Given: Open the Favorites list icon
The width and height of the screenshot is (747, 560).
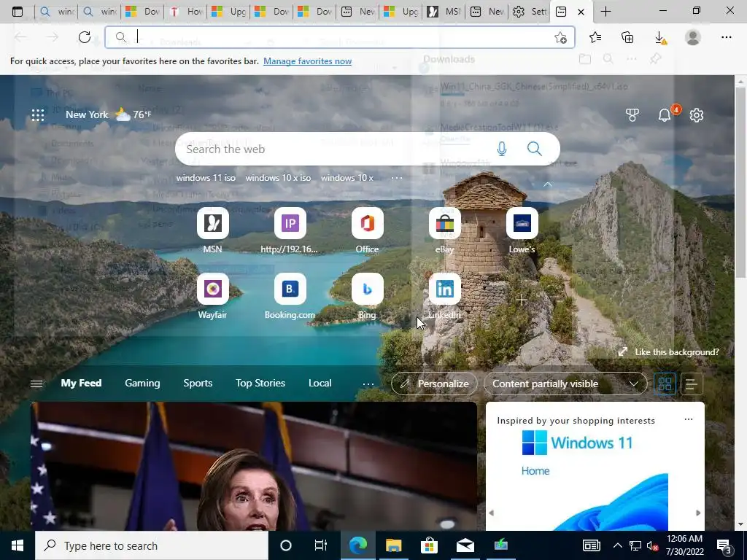Looking at the screenshot, I should click(595, 37).
